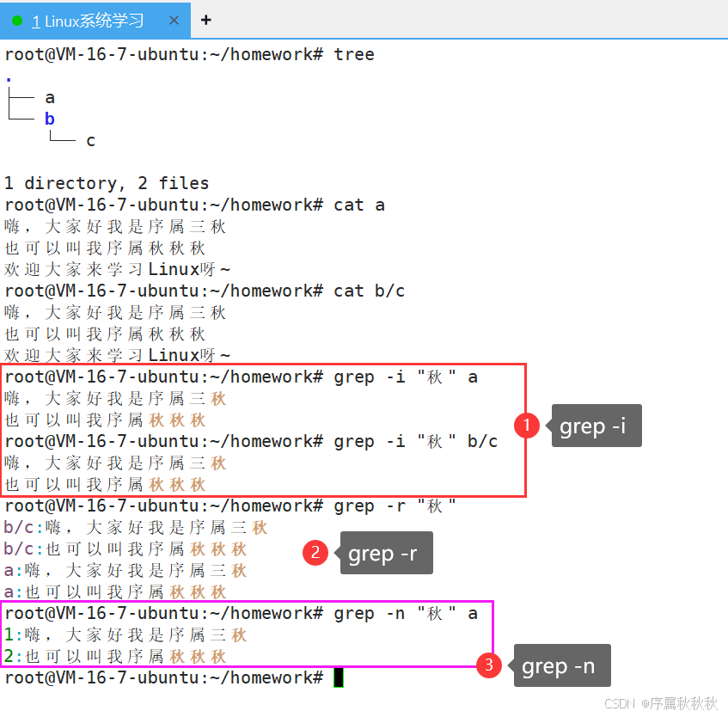
Task: Click the output line "a:也可以叫我序属秋秋秋"
Action: coord(115,592)
